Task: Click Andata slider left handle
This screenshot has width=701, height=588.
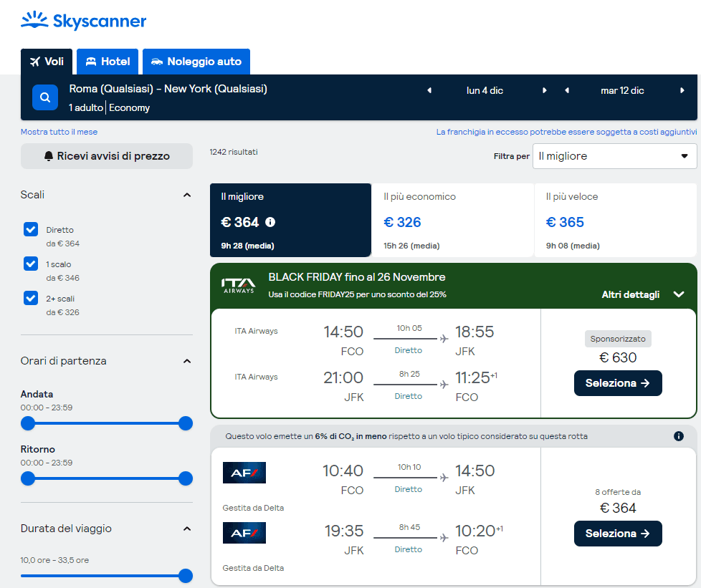Action: click(x=28, y=423)
